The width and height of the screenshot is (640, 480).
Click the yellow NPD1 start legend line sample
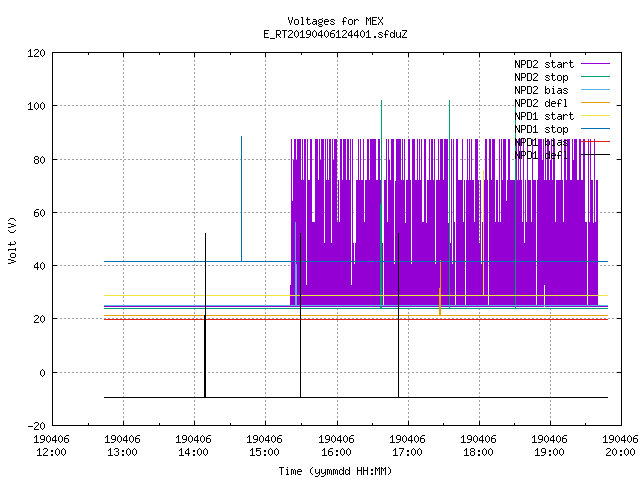[x=595, y=116]
